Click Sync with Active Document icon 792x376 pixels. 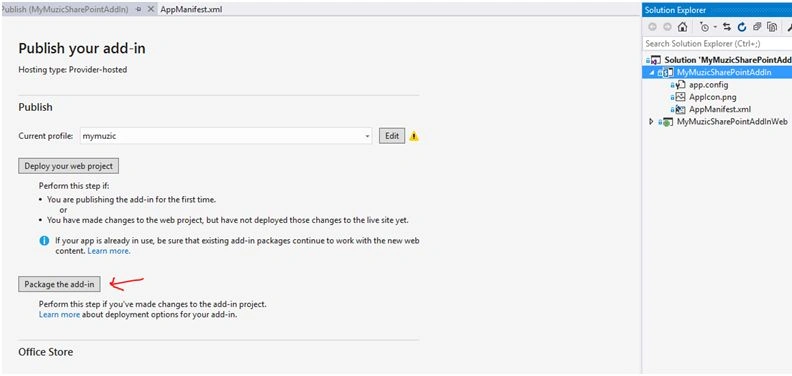(x=727, y=27)
